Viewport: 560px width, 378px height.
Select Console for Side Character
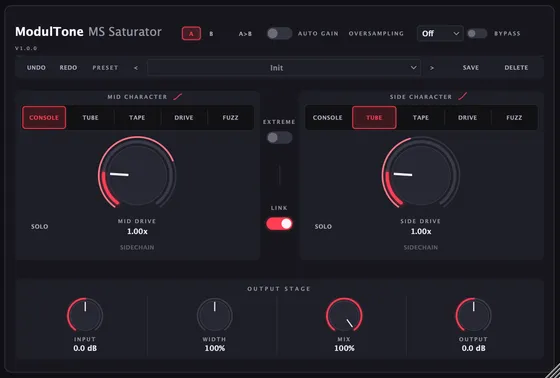(328, 118)
